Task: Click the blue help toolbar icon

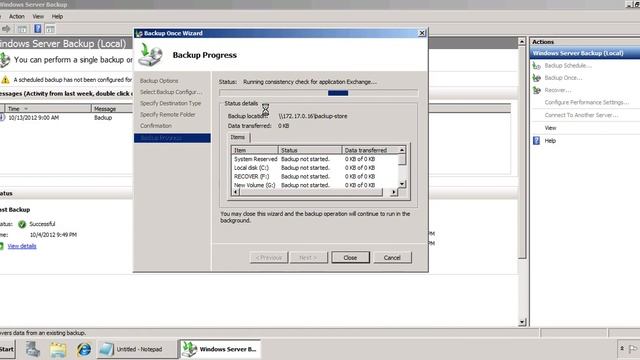Action: (38, 29)
